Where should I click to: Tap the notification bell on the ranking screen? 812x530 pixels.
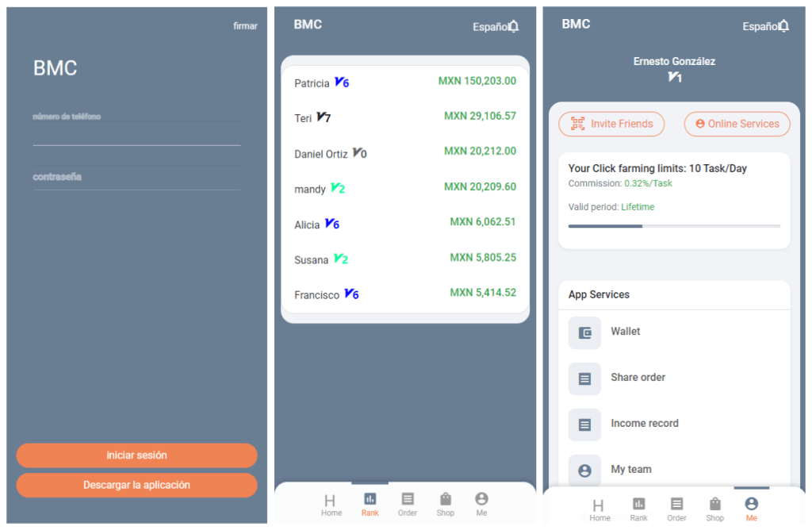click(x=514, y=26)
